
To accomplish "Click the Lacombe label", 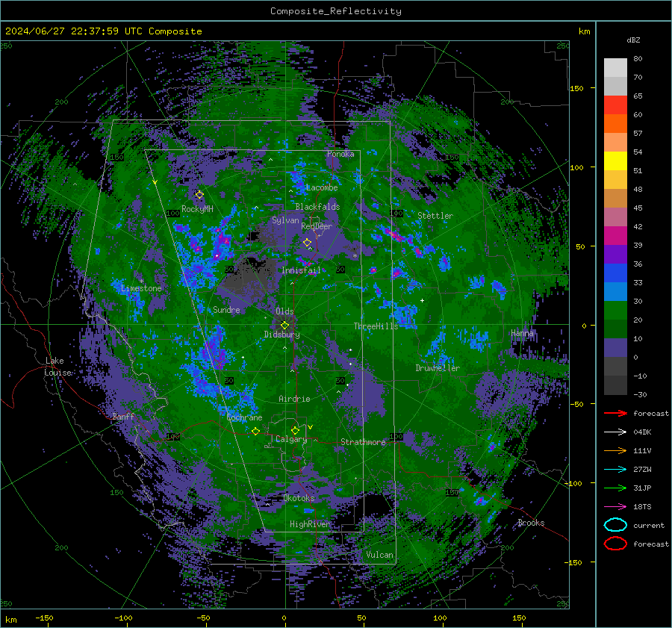I will (x=322, y=187).
